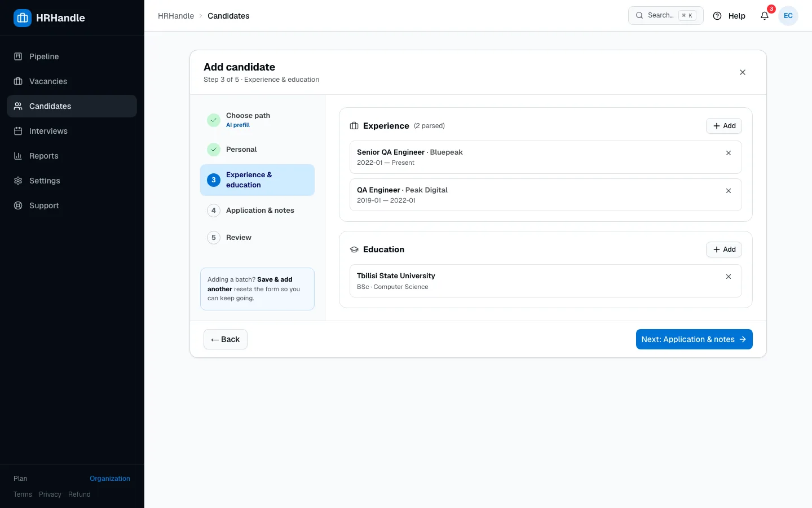Open the Terms footer link
The width and height of the screenshot is (812, 508).
pos(23,494)
